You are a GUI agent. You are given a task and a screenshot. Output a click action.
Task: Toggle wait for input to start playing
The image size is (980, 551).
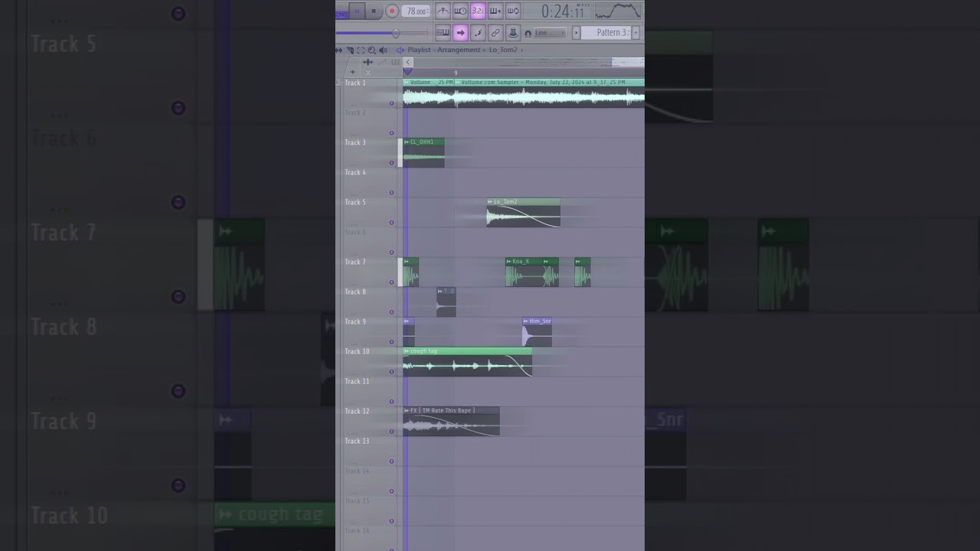click(460, 11)
